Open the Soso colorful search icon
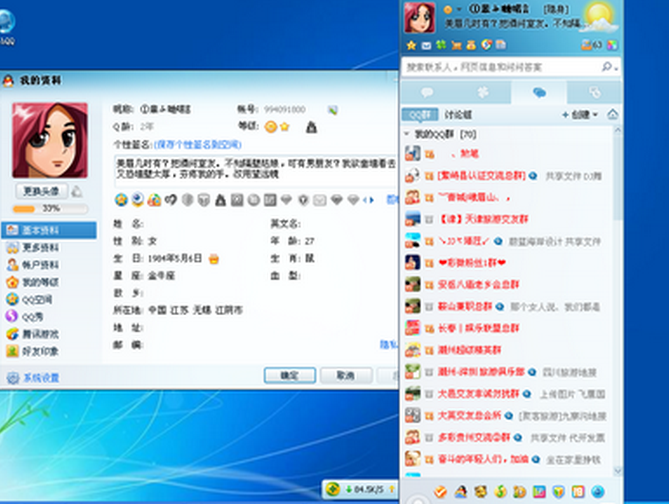This screenshot has width=669, height=504. click(x=486, y=44)
